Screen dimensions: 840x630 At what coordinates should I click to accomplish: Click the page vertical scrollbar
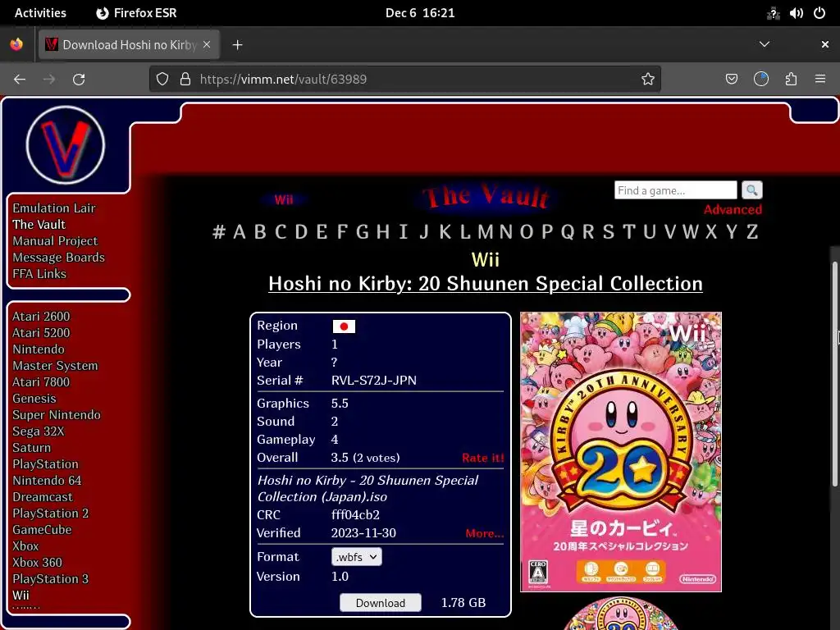834,374
